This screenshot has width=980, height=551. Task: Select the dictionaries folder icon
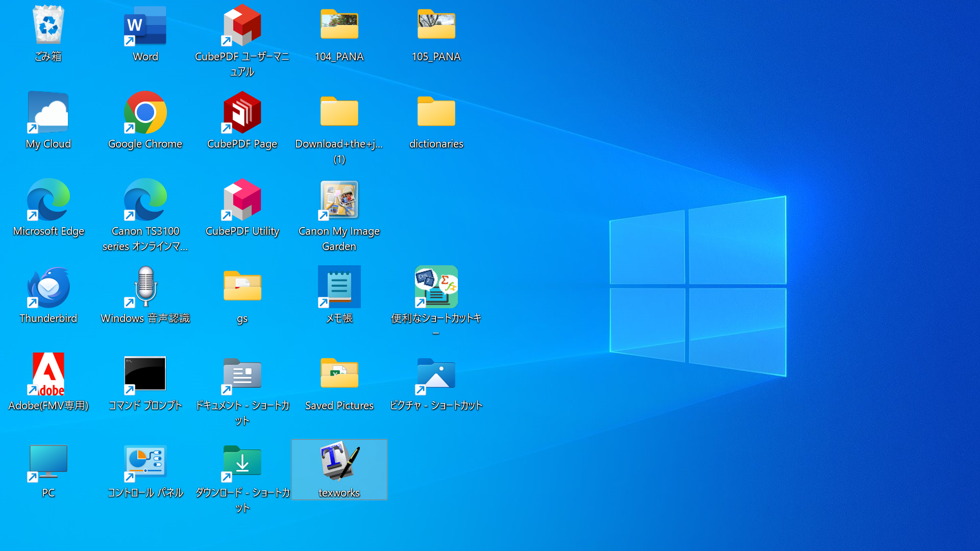[436, 111]
